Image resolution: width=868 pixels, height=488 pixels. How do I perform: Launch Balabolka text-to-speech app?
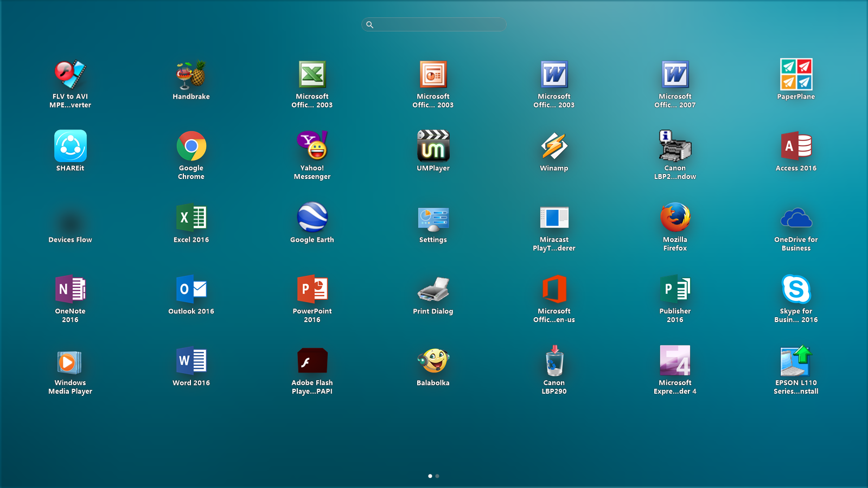433,362
